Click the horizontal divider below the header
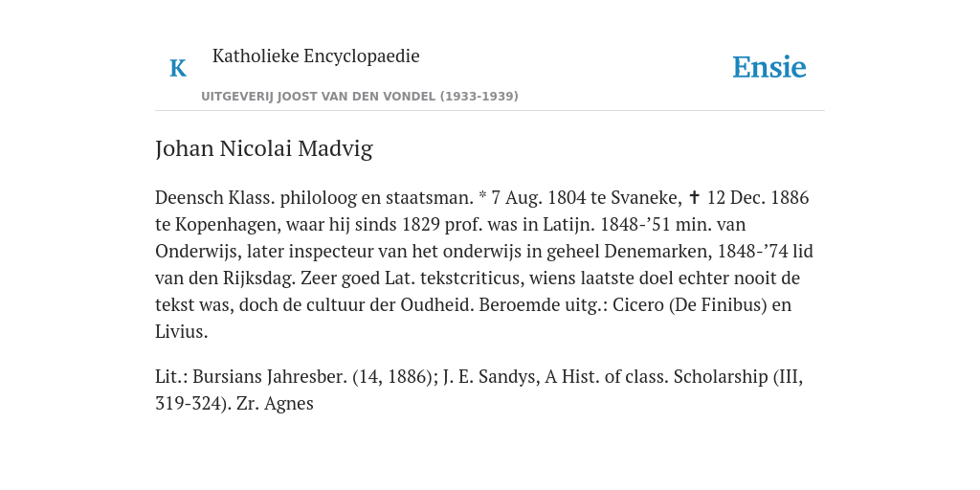The height and width of the screenshot is (490, 980). point(490,111)
